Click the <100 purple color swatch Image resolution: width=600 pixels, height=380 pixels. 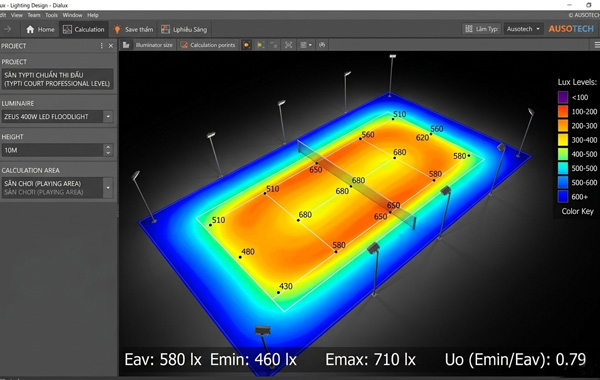[562, 97]
